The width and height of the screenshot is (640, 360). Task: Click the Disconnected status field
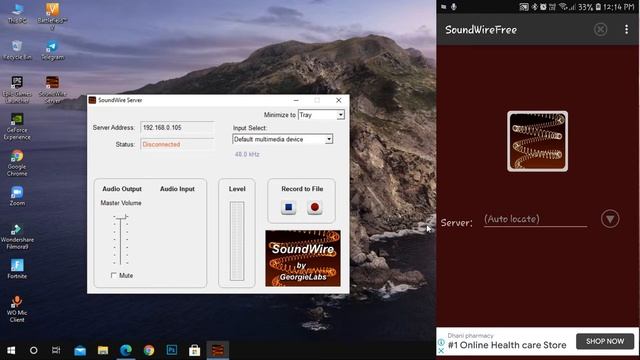[x=177, y=144]
